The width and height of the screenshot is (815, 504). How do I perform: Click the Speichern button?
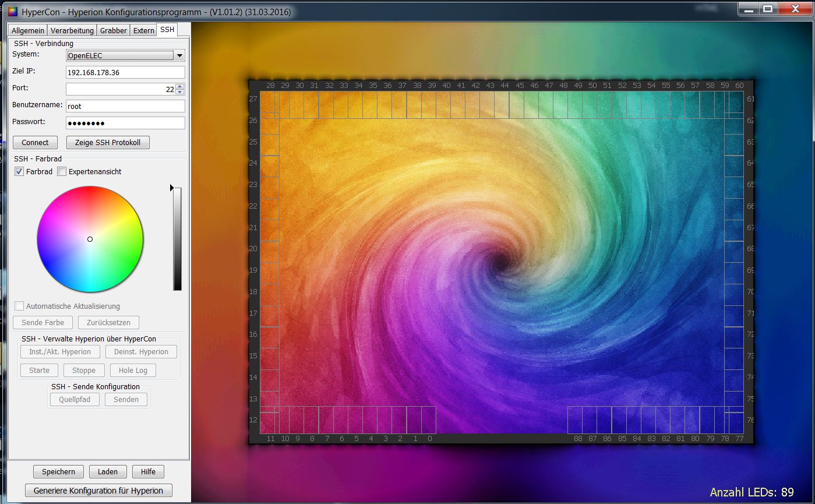[58, 472]
